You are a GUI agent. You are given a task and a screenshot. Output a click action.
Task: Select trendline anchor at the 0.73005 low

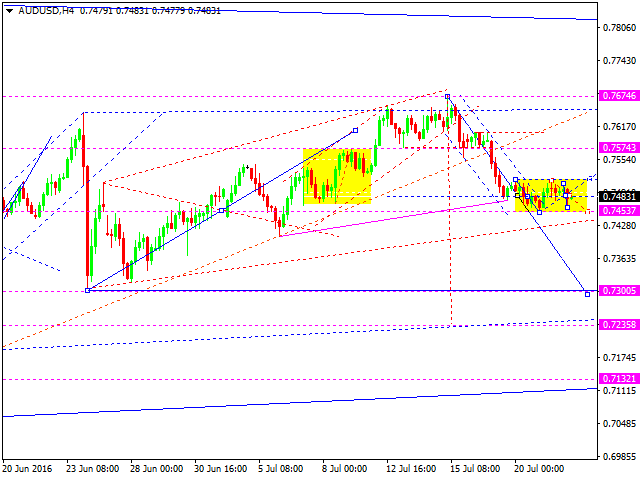point(87,291)
